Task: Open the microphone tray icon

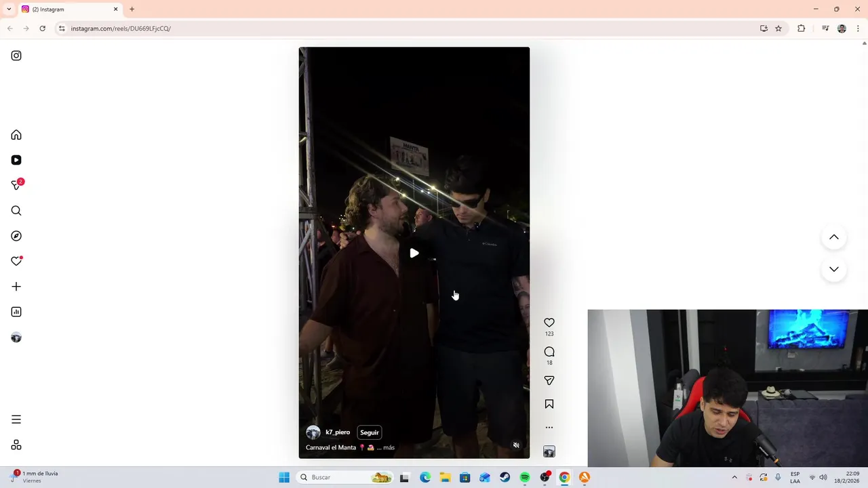Action: 778,477
